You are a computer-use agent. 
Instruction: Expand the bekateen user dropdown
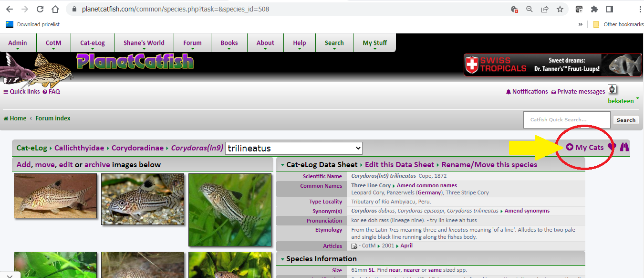[x=623, y=101]
